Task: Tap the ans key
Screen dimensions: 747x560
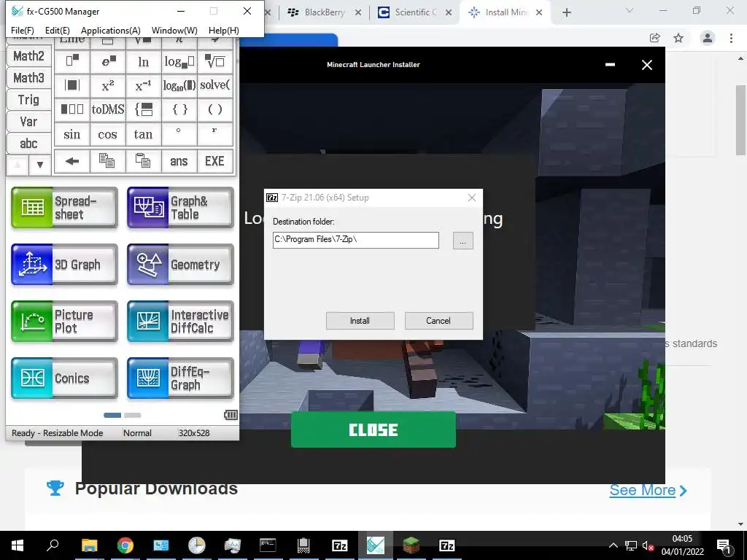Action: (179, 161)
